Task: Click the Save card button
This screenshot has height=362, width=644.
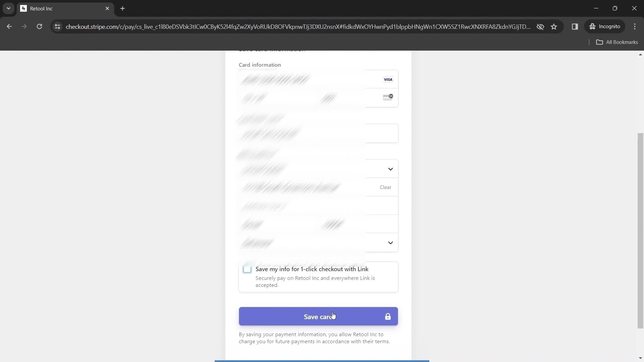Action: tap(318, 316)
